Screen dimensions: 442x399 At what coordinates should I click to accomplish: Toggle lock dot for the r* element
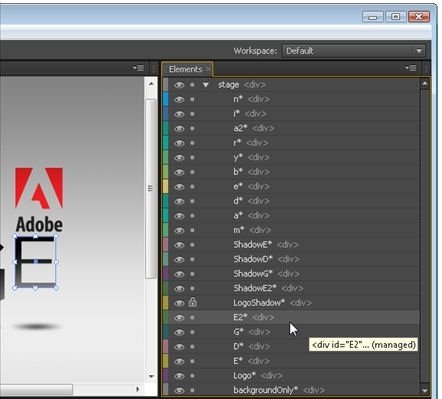click(x=192, y=143)
